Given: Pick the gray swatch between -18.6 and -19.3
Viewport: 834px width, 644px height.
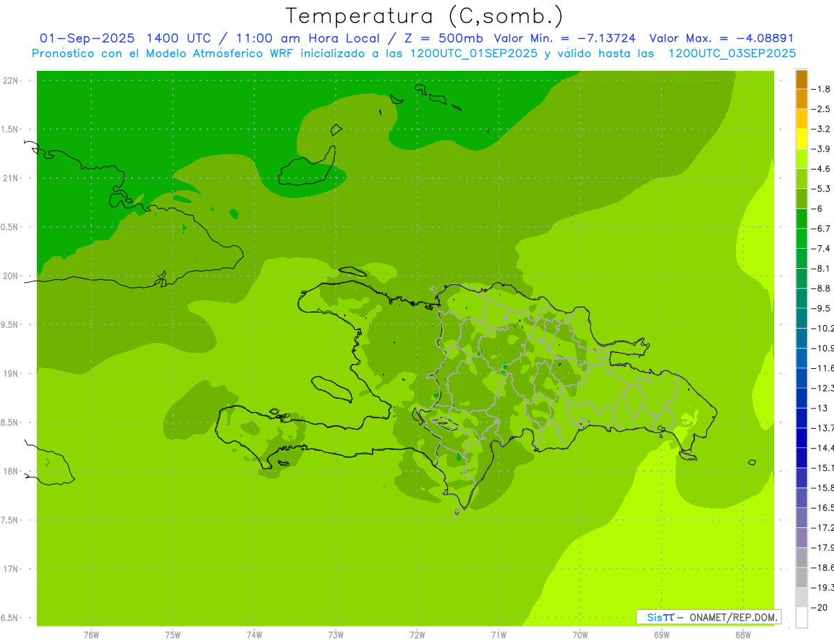Looking at the screenshot, I should 801,577.
